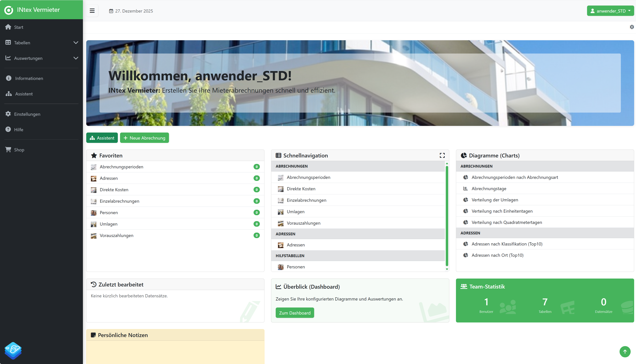The width and height of the screenshot is (636, 364).
Task: Open the blue assistant widget icon
Action: point(13,350)
